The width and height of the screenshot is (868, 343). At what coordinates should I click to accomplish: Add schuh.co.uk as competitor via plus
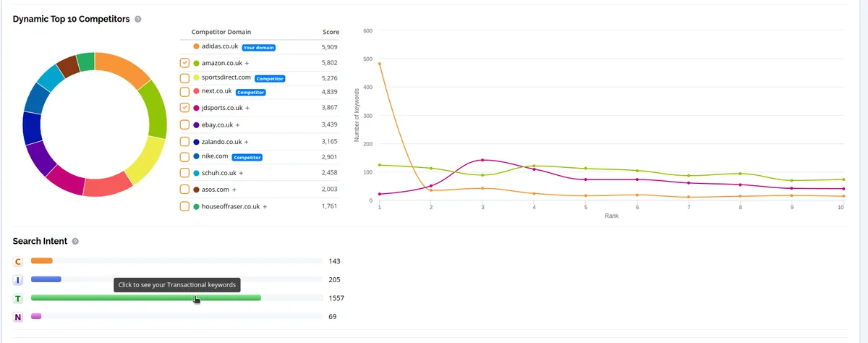240,174
